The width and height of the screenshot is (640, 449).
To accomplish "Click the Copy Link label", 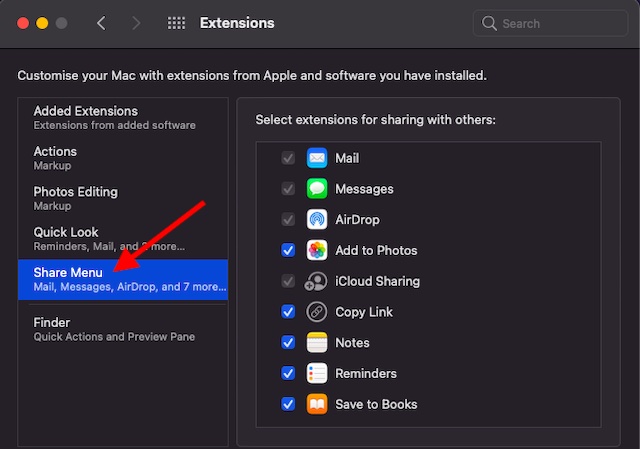I will 364,312.
